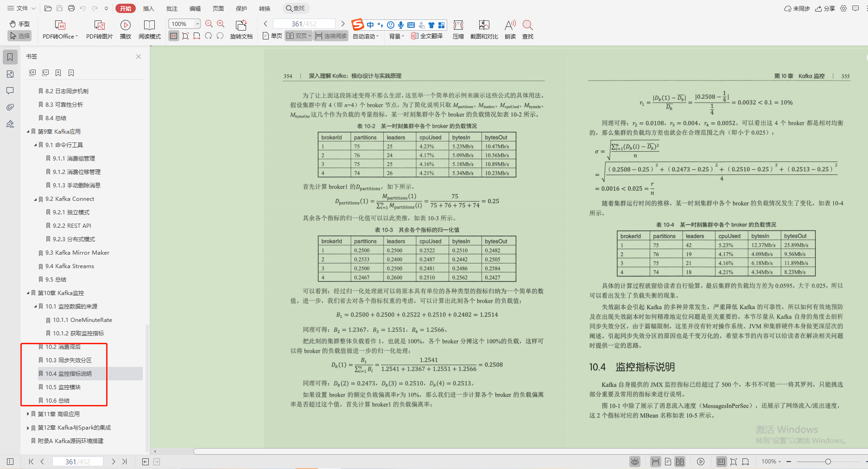Switch to 批注 tab
Screen dimensions: 868x469
[172, 8]
